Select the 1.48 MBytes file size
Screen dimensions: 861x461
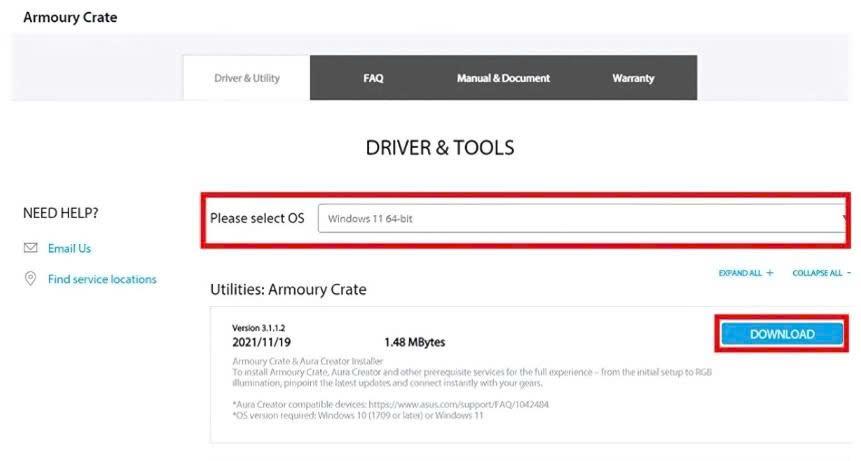pos(415,342)
